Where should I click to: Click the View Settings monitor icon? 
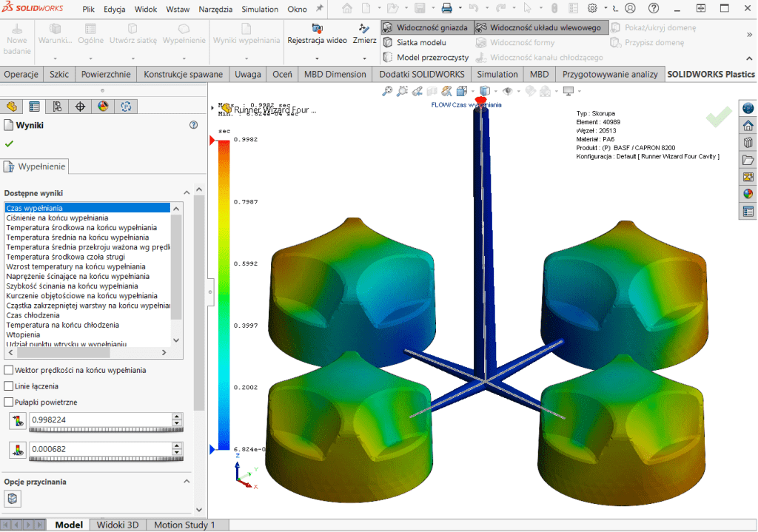click(568, 91)
